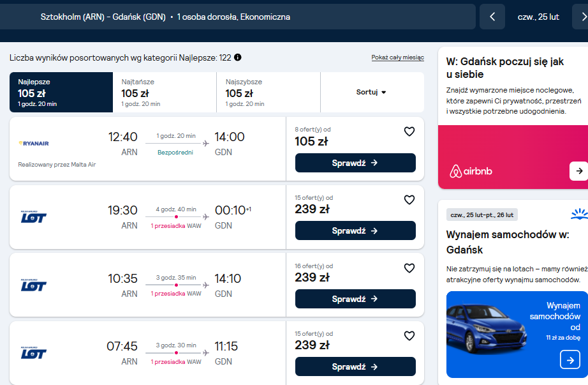This screenshot has height=385, width=588.
Task: Toggle heart on LOT 10:35 flight
Action: click(x=409, y=268)
